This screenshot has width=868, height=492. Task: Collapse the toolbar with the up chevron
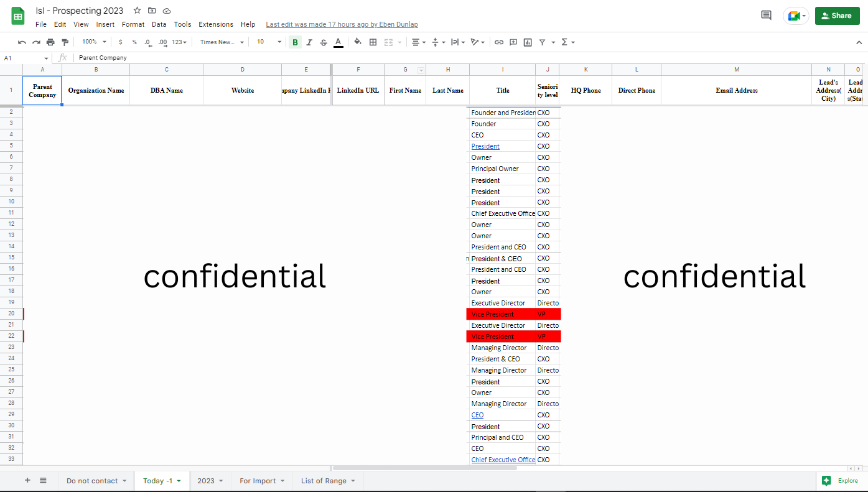coord(859,42)
